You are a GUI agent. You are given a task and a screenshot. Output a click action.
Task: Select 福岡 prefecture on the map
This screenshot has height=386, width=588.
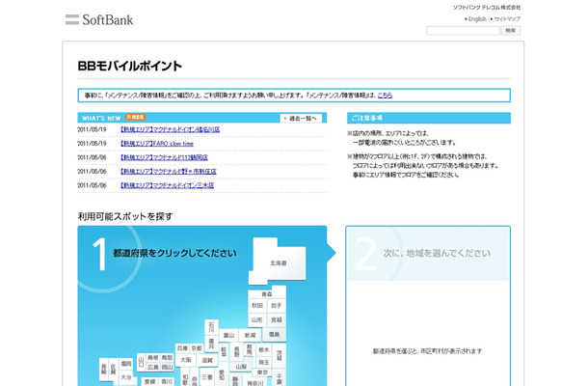[126, 364]
